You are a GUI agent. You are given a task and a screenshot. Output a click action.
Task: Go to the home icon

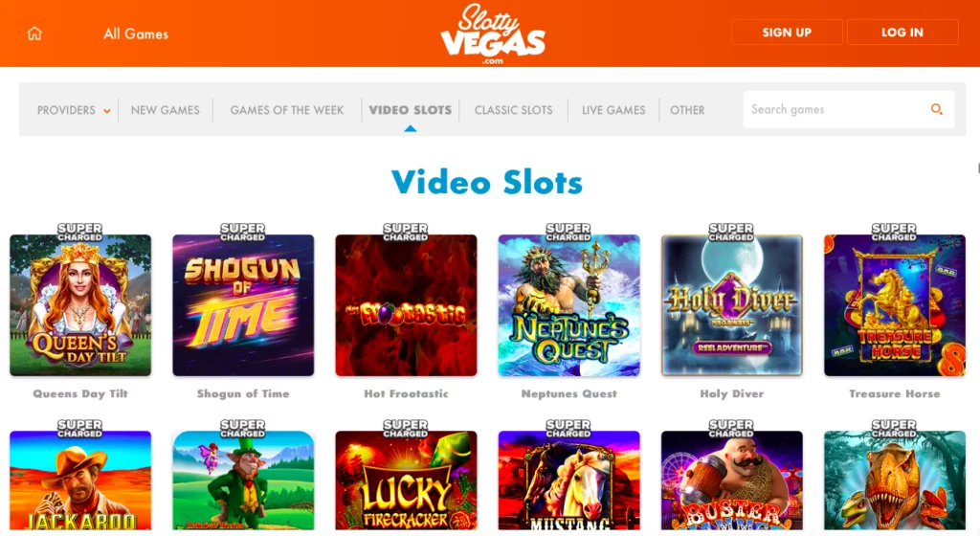tap(34, 33)
